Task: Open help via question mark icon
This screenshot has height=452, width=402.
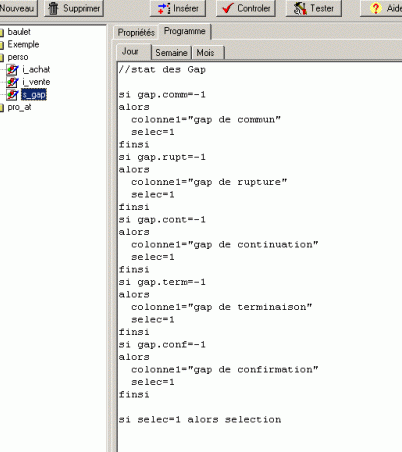Action: click(376, 8)
